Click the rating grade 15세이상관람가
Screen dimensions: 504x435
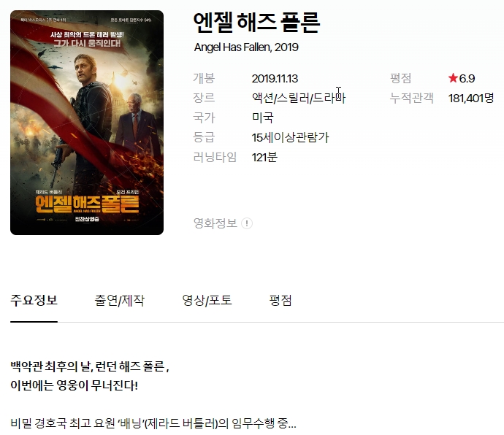point(290,137)
